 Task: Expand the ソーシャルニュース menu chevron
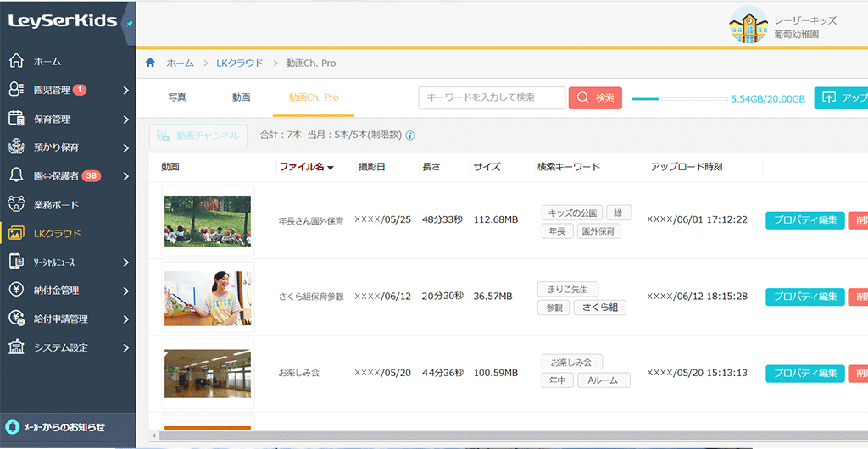[x=126, y=262]
